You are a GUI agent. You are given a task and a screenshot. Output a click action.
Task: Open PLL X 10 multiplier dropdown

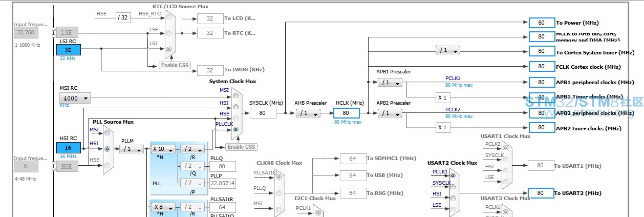pos(164,149)
